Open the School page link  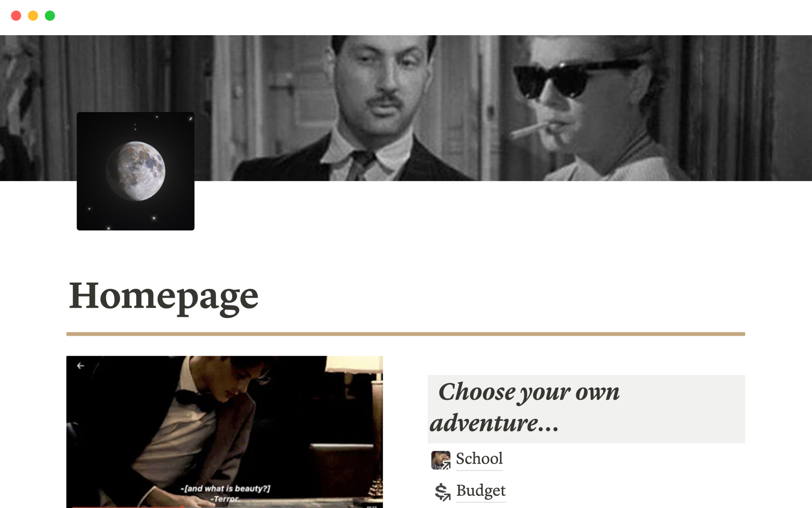click(479, 458)
